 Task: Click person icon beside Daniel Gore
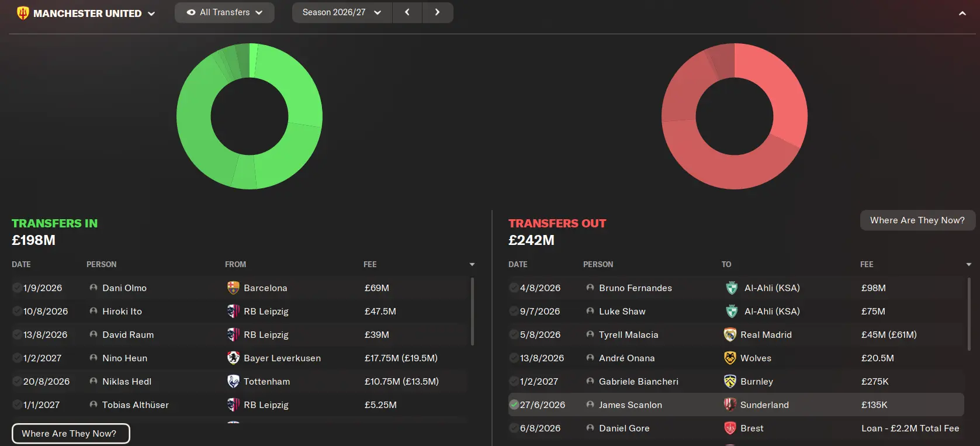click(590, 428)
